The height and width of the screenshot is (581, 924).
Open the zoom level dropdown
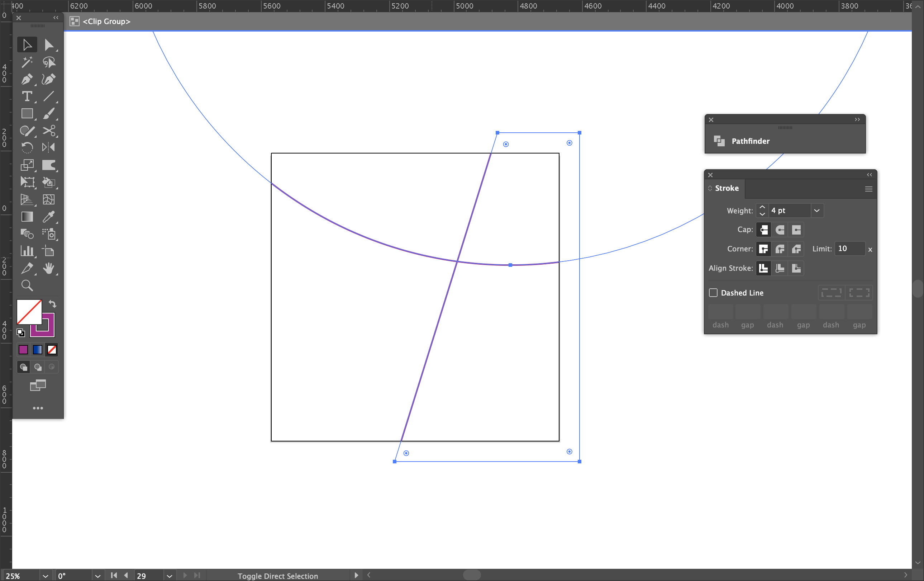point(45,576)
